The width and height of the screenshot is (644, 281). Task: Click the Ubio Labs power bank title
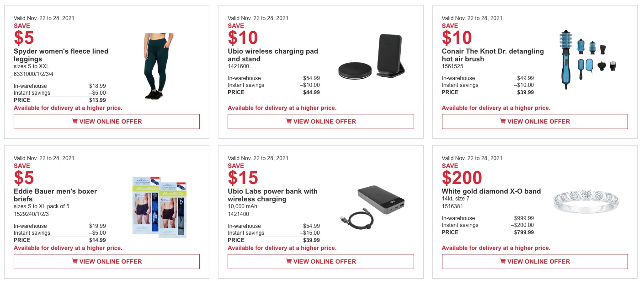tap(272, 195)
